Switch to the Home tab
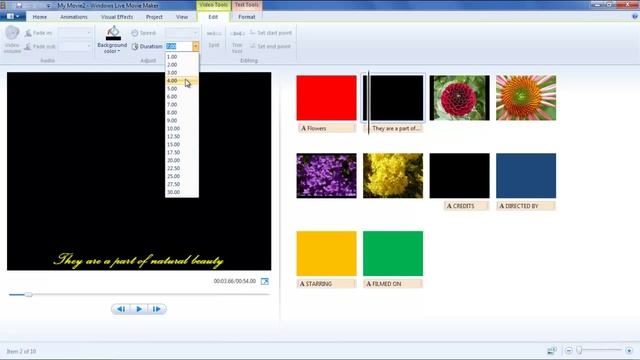 [x=40, y=17]
